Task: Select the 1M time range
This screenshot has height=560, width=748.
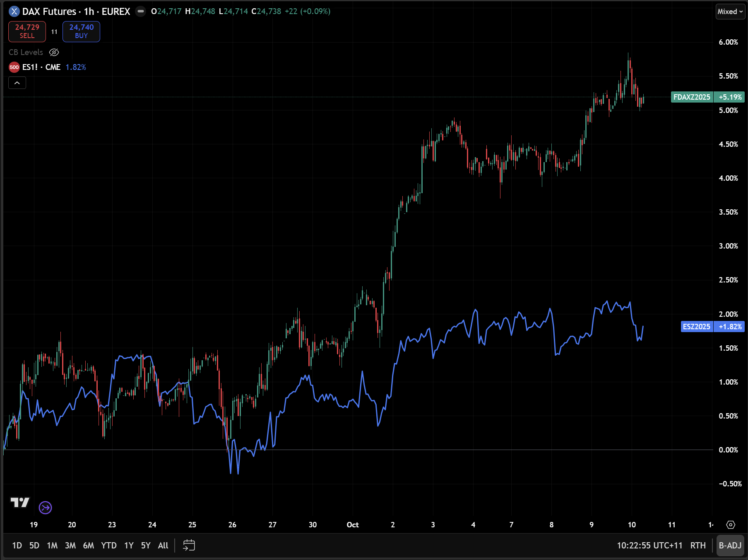Action: pos(52,546)
